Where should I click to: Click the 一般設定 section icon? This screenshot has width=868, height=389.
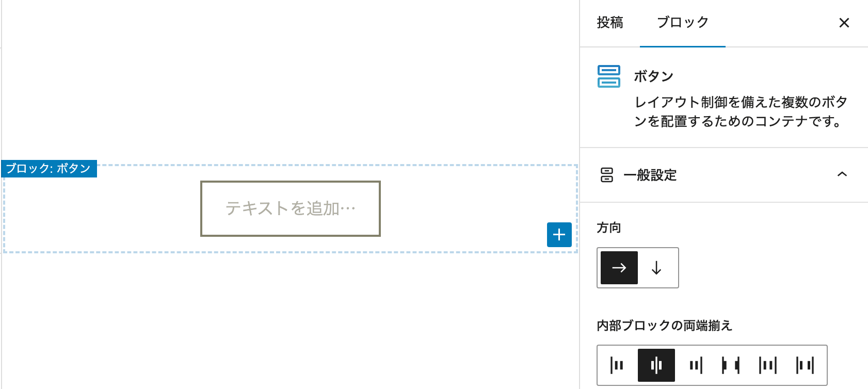point(607,175)
